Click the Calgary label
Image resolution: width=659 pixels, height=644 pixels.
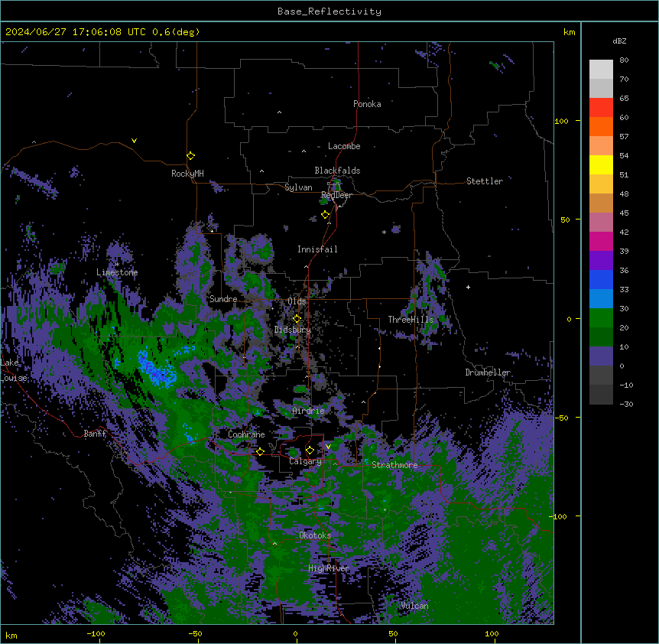pyautogui.click(x=305, y=461)
